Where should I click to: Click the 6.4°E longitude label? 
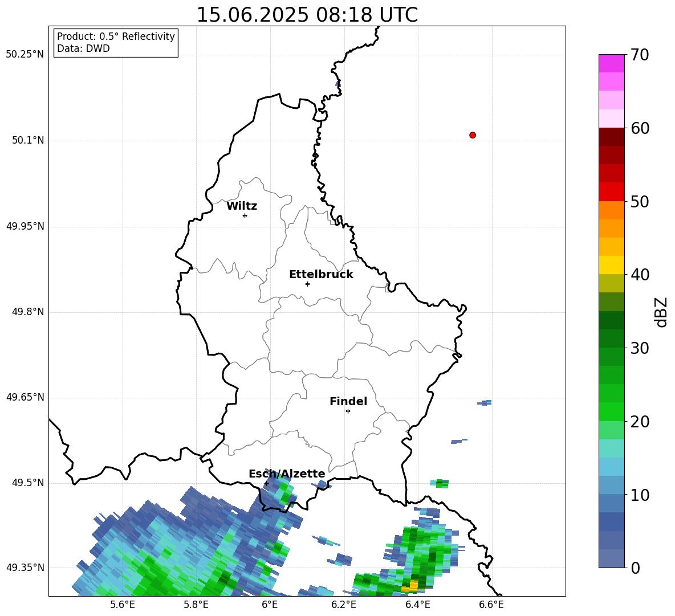click(x=417, y=605)
